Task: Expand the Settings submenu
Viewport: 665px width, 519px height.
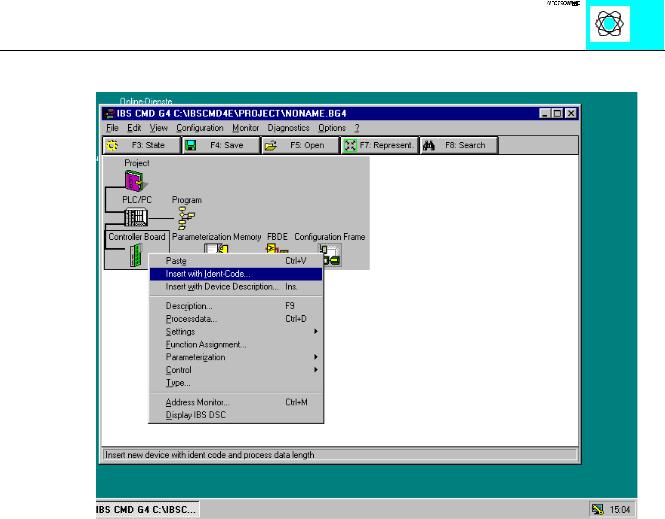Action: point(236,332)
